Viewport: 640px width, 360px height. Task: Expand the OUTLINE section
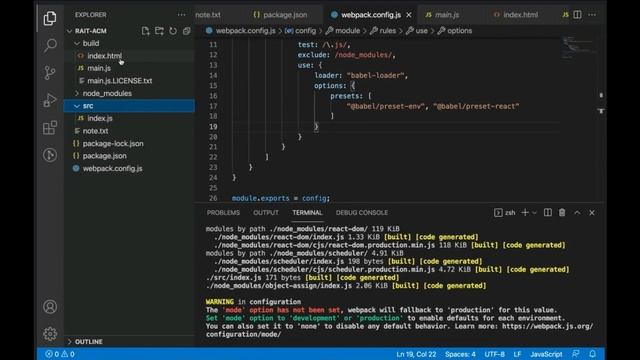point(89,342)
